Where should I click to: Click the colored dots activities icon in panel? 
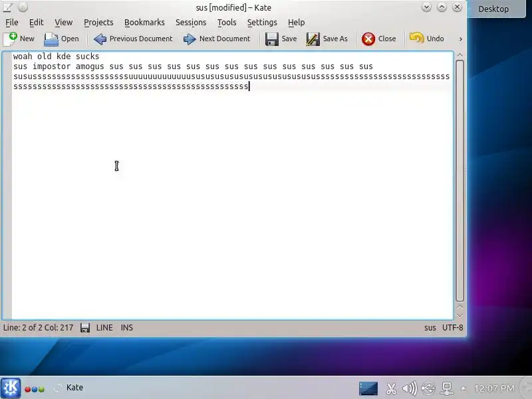[35, 389]
